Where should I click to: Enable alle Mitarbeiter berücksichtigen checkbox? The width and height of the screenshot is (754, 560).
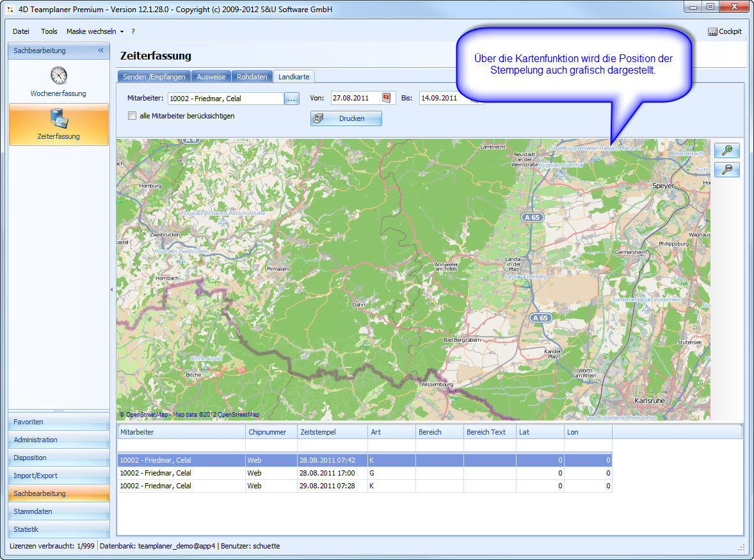(132, 116)
